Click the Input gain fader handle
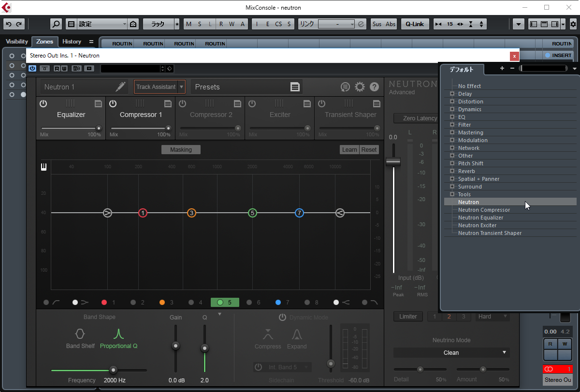 tap(393, 162)
